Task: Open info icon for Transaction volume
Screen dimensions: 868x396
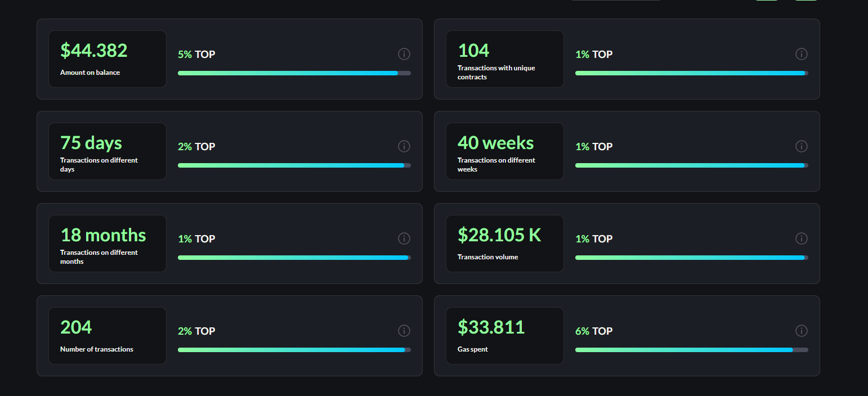Action: point(801,238)
